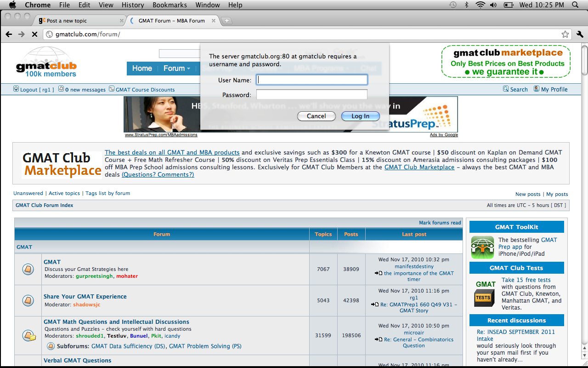Open a new tab with plus button
The image size is (588, 368).
coord(227,21)
